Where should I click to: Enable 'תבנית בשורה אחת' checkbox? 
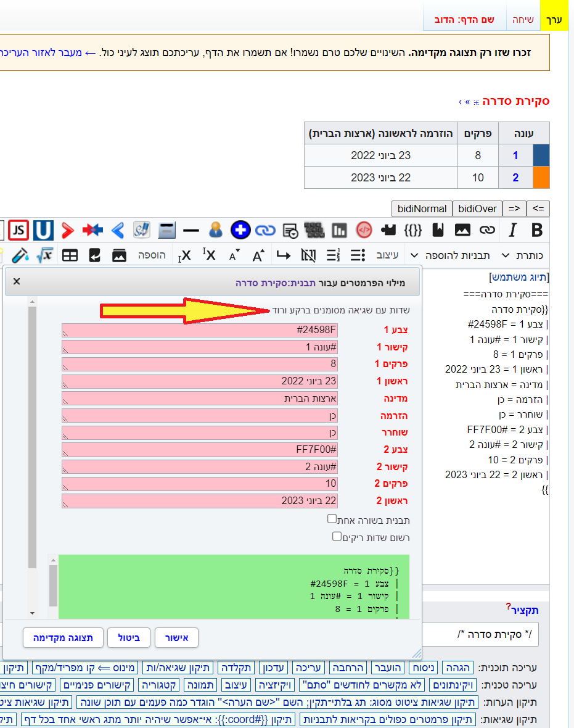click(x=332, y=519)
